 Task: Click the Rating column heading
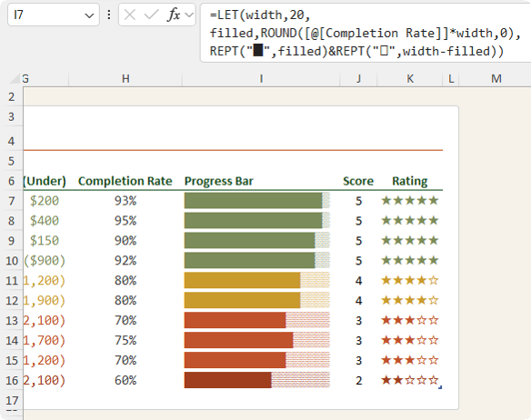[x=410, y=181]
